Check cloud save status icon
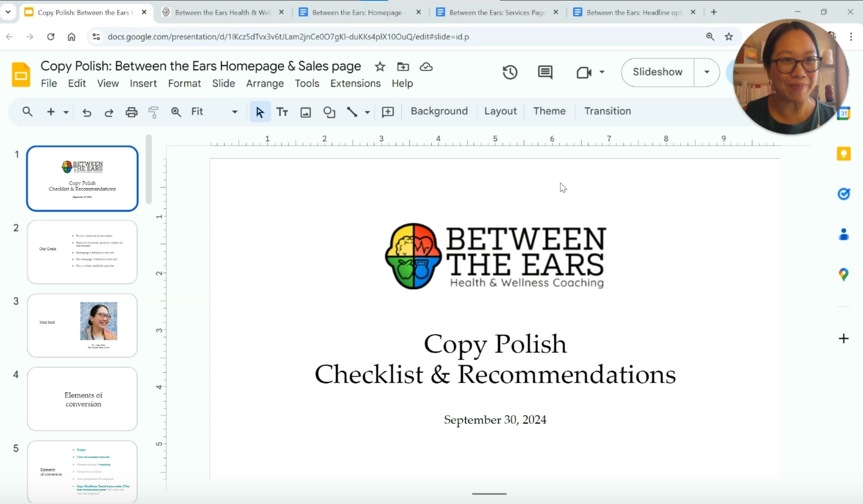Viewport: 863px width, 504px height. click(x=426, y=67)
